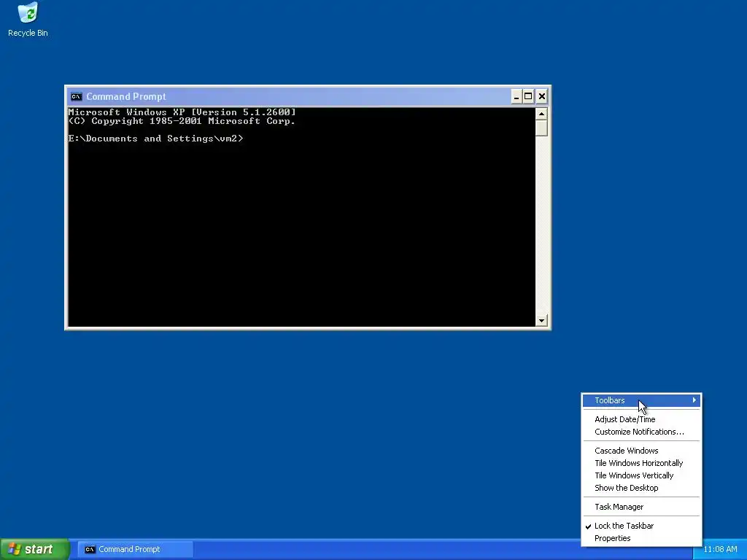
Task: Open taskbar Properties
Action: [641, 538]
